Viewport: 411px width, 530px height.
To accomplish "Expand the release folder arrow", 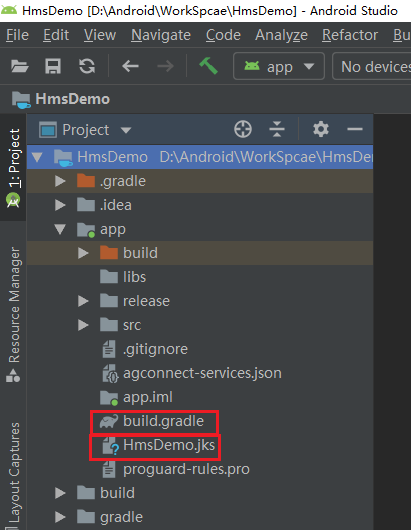I will (x=83, y=301).
